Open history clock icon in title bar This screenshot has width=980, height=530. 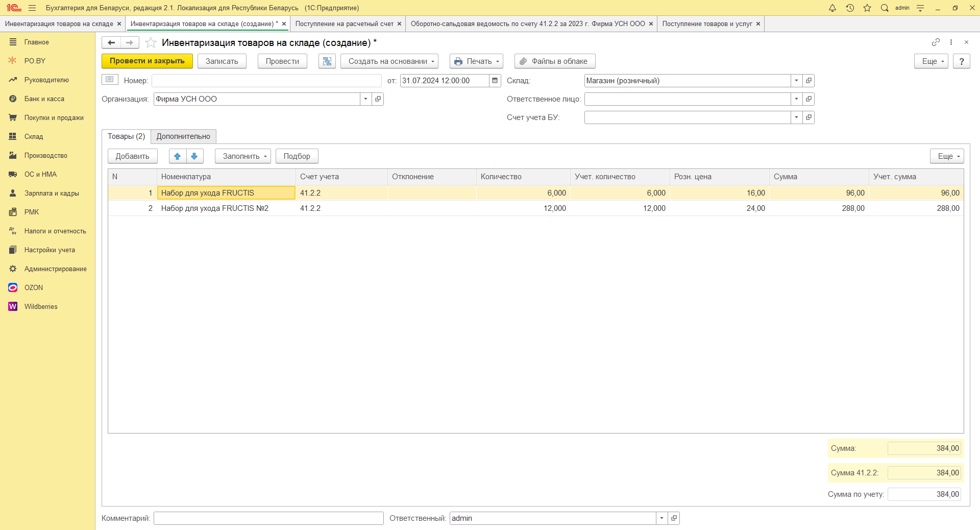tap(850, 8)
